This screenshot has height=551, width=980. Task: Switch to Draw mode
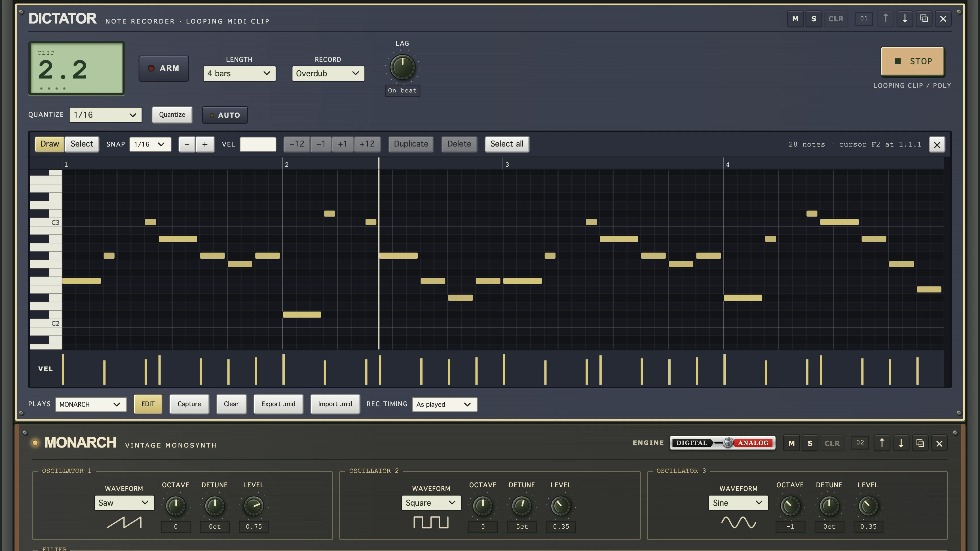coord(50,144)
